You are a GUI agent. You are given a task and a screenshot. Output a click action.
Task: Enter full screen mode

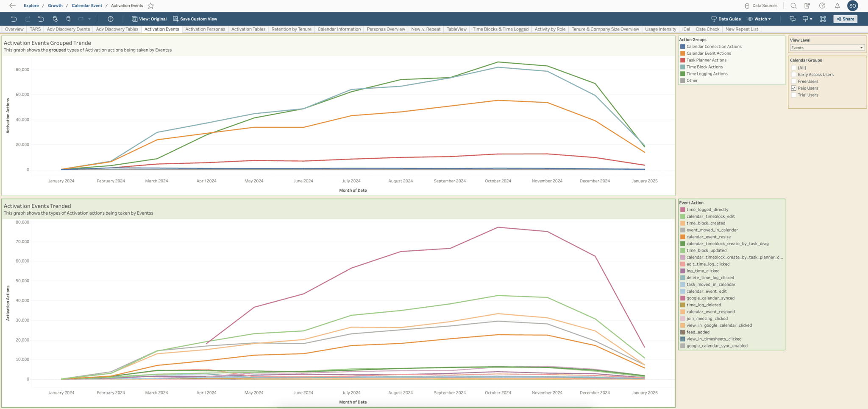tap(823, 19)
